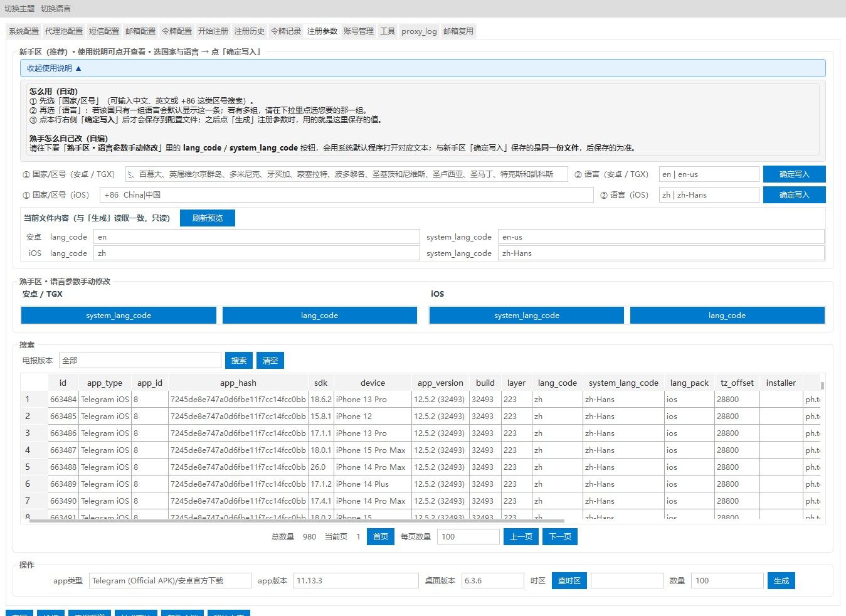Image resolution: width=846 pixels, height=616 pixels.
Task: Open the 安卓 / TGX system_lang_code file button
Action: [x=119, y=316]
